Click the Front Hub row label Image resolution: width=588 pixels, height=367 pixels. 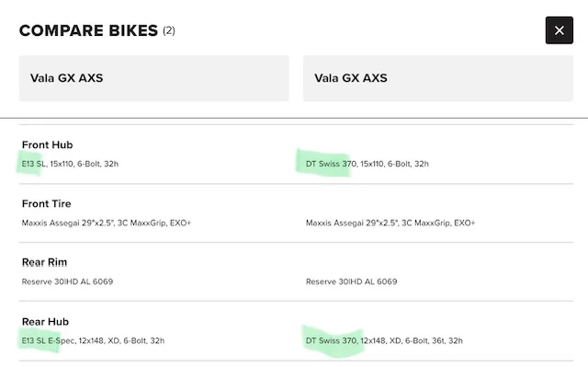pos(47,144)
